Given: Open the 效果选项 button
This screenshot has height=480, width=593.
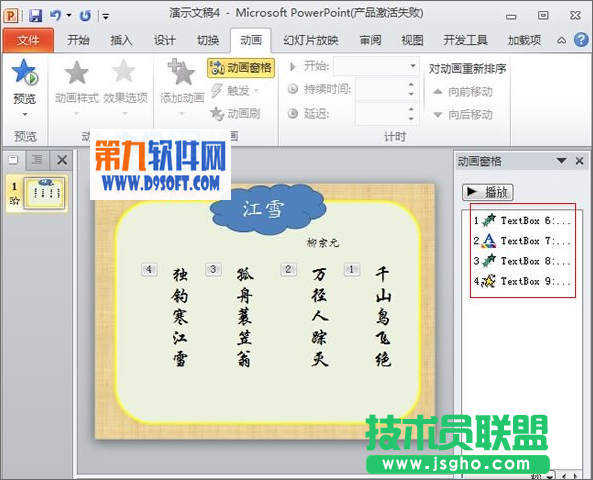Looking at the screenshot, I should pos(125,87).
